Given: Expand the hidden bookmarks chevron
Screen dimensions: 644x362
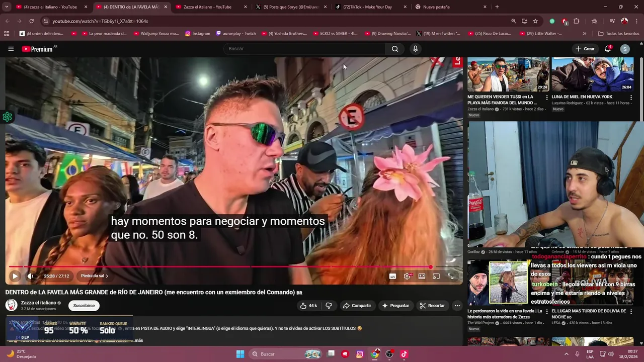Looking at the screenshot, I should click(584, 34).
